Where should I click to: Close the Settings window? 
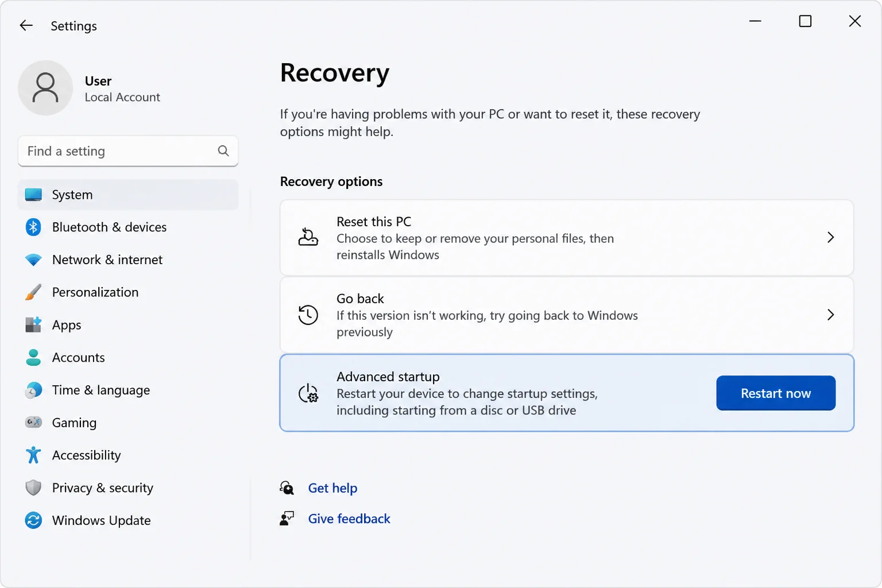click(855, 21)
